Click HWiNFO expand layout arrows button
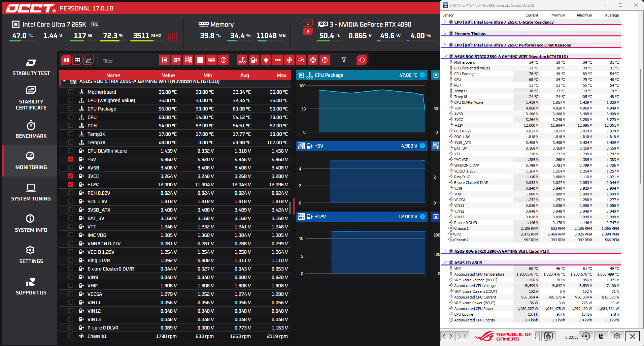Image resolution: width=644 pixels, height=346 pixels. 447,336
